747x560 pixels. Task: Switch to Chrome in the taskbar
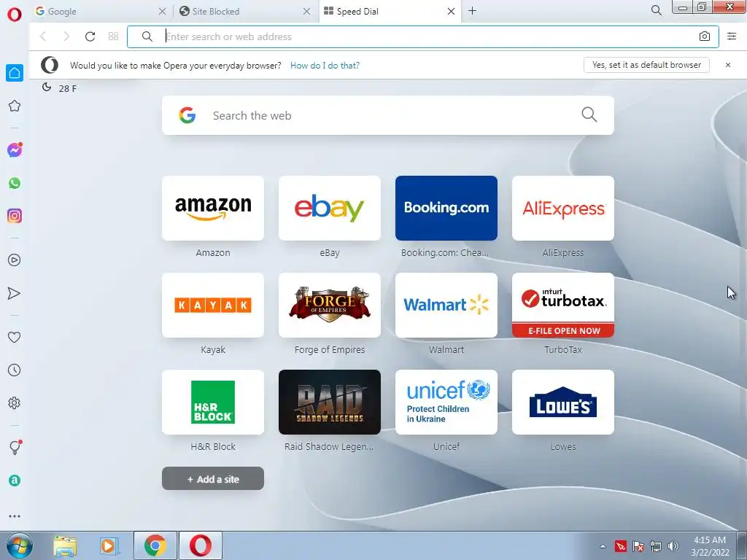(155, 545)
